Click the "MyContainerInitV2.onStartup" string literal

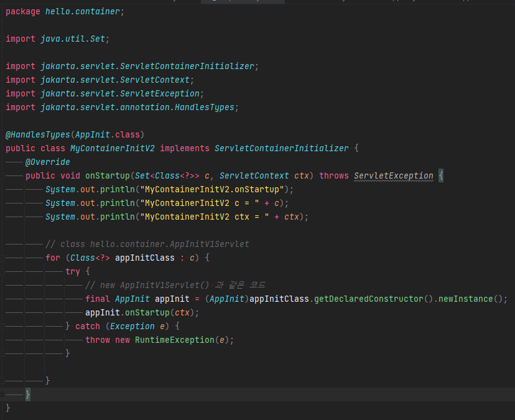point(212,190)
